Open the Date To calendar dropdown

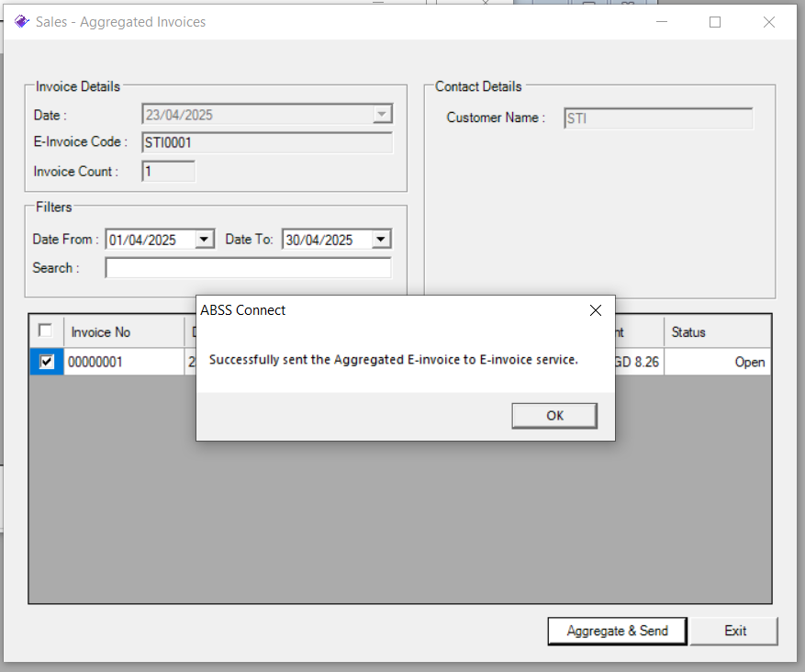[x=381, y=240]
